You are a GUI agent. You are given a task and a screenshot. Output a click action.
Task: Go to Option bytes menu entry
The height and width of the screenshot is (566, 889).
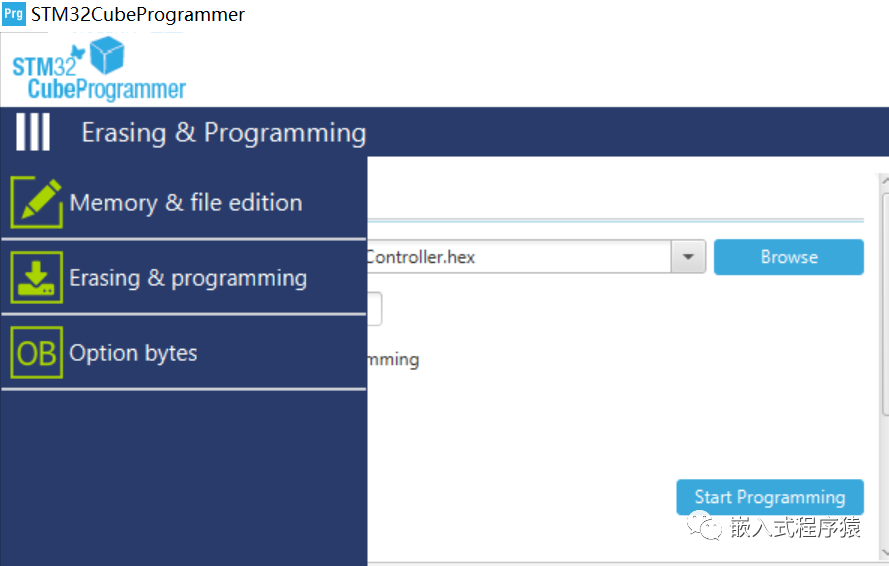184,352
